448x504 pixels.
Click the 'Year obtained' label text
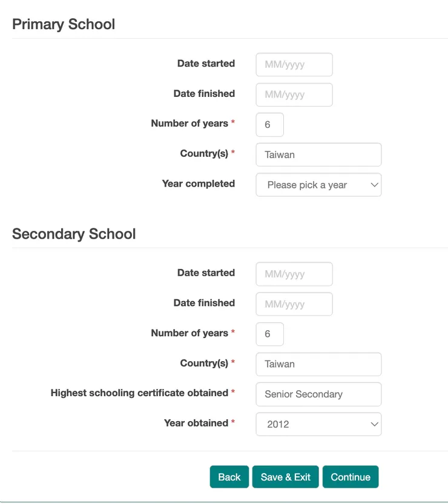tap(196, 423)
